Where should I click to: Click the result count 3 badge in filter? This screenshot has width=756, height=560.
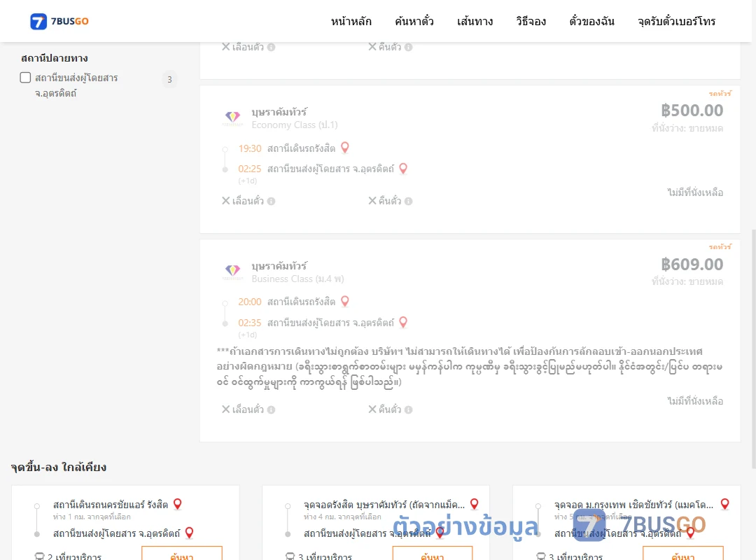point(169,79)
